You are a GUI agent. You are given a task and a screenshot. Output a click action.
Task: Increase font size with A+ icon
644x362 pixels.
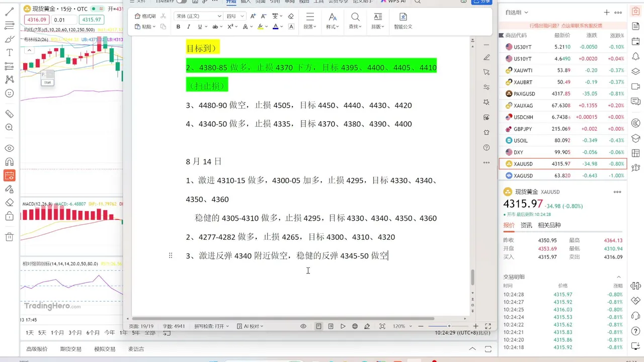(253, 16)
